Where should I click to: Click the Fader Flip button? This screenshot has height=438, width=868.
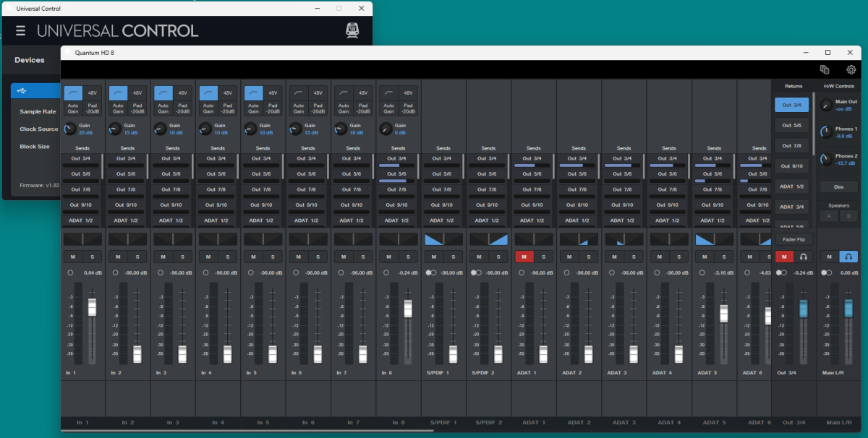[x=793, y=239]
